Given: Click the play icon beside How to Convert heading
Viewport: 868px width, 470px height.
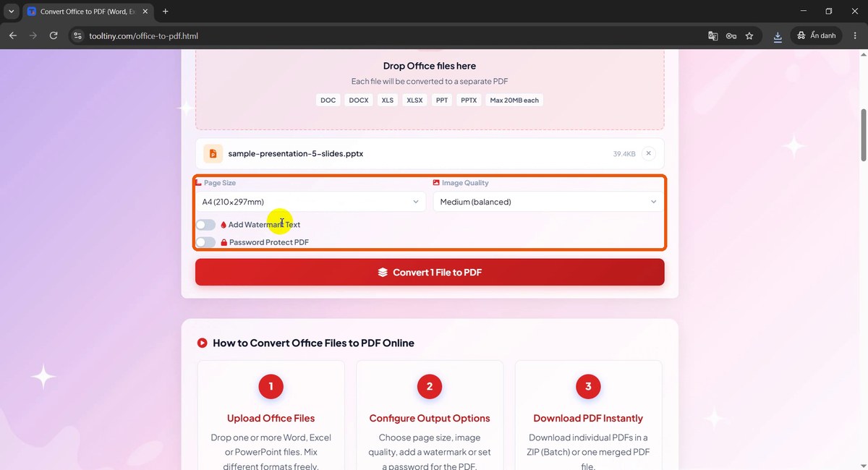Looking at the screenshot, I should [x=203, y=343].
